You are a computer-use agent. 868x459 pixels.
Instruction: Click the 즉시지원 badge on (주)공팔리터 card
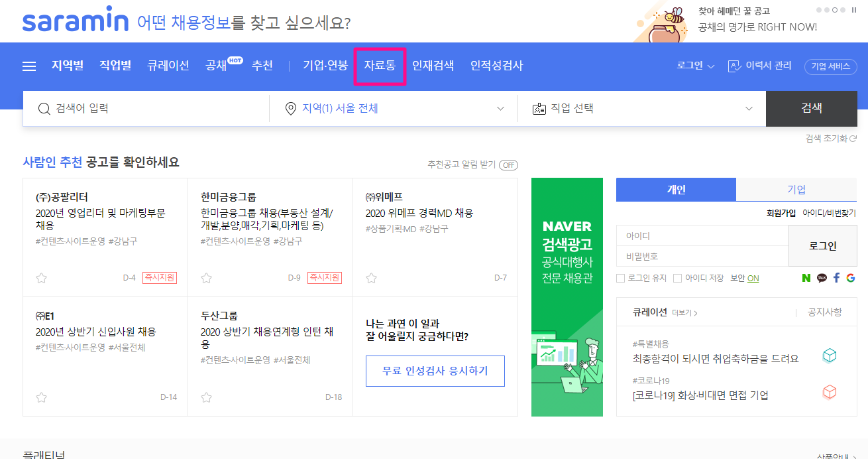pos(160,277)
